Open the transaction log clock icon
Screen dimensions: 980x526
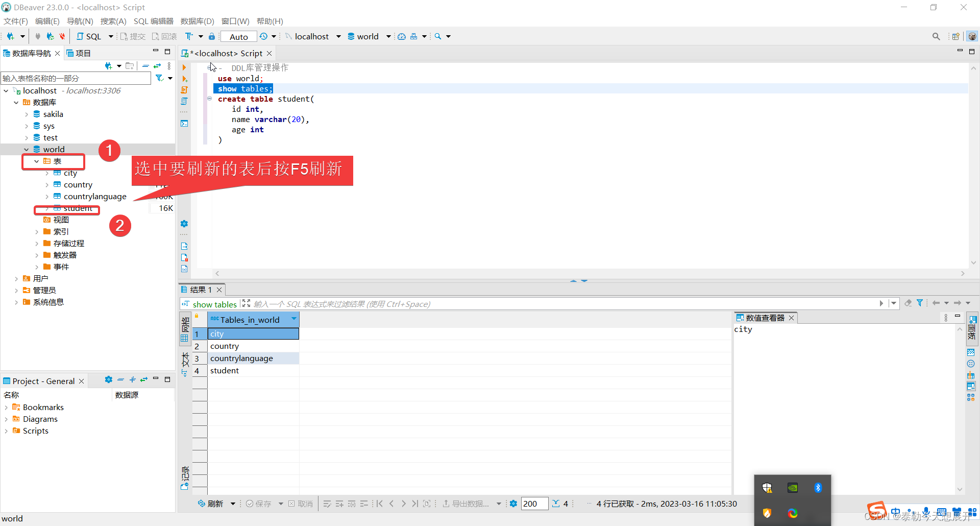263,36
